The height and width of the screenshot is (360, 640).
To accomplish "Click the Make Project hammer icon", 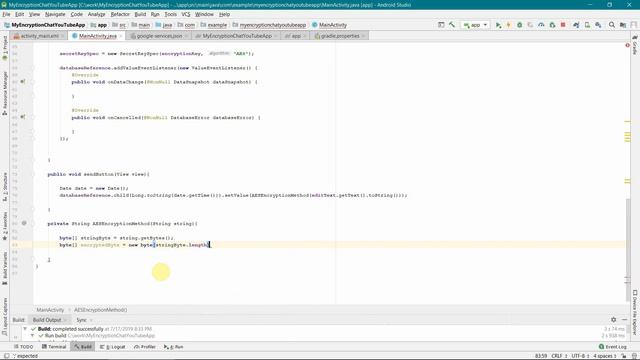I will tap(452, 25).
